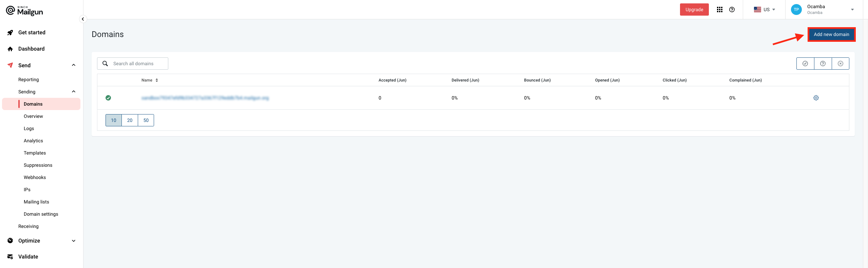Click the Accepted (Jun) column header
The image size is (868, 268).
pyautogui.click(x=392, y=80)
